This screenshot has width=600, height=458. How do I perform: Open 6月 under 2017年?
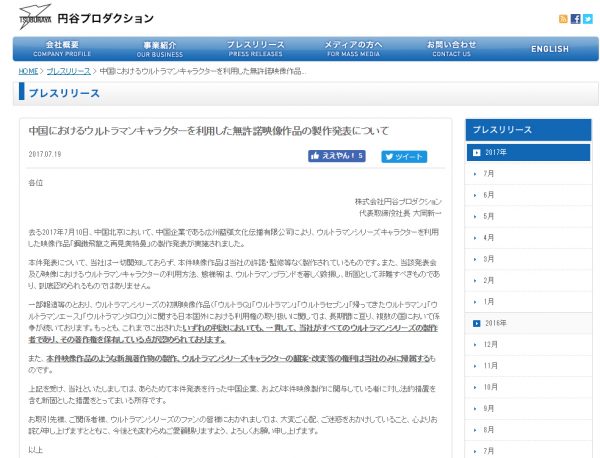pos(528,195)
